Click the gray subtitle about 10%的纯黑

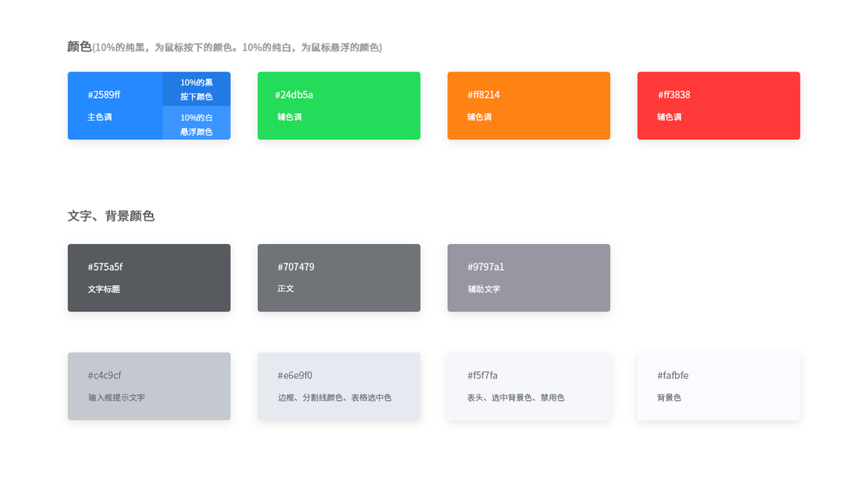point(238,48)
